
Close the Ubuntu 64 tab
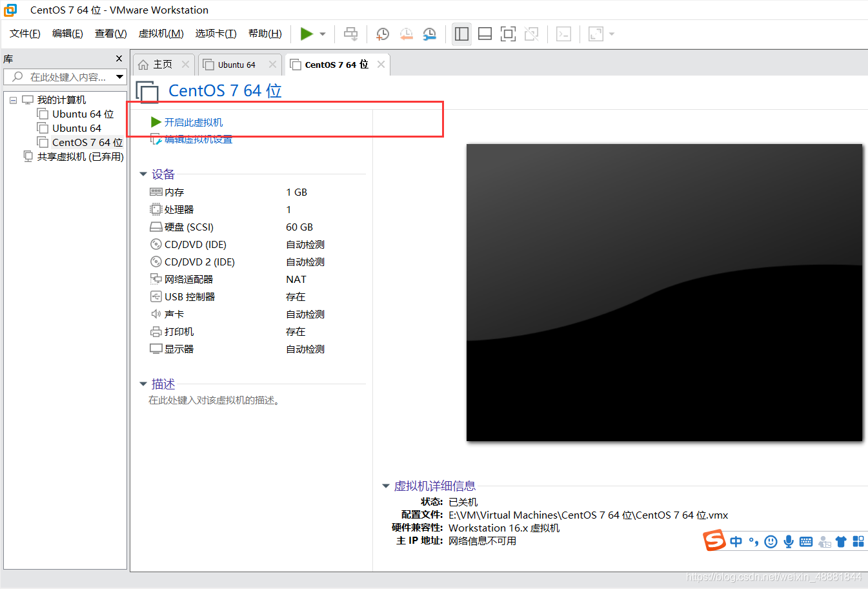(x=272, y=65)
